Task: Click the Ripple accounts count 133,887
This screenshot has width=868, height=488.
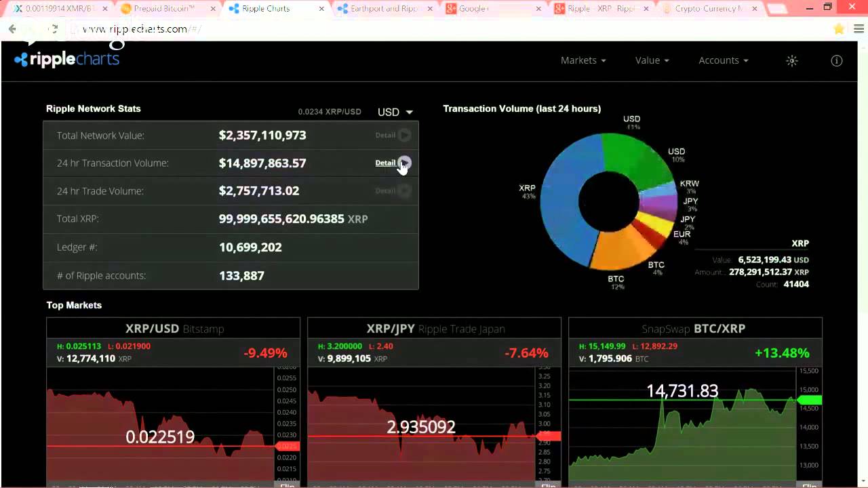Action: pyautogui.click(x=241, y=276)
